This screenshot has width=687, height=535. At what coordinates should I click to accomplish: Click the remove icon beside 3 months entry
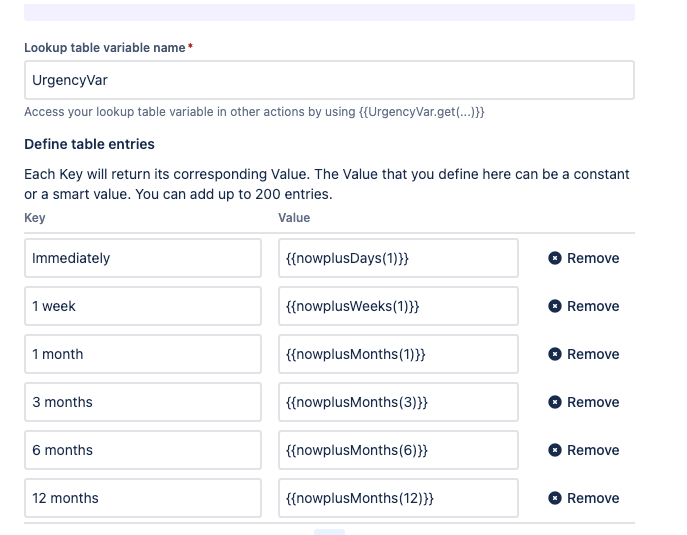tap(555, 402)
